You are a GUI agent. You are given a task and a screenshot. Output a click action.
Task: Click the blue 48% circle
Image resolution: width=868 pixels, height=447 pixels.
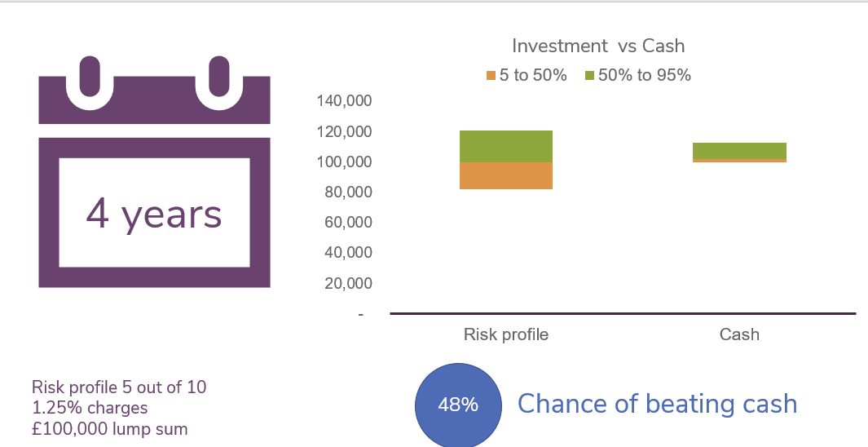click(458, 405)
